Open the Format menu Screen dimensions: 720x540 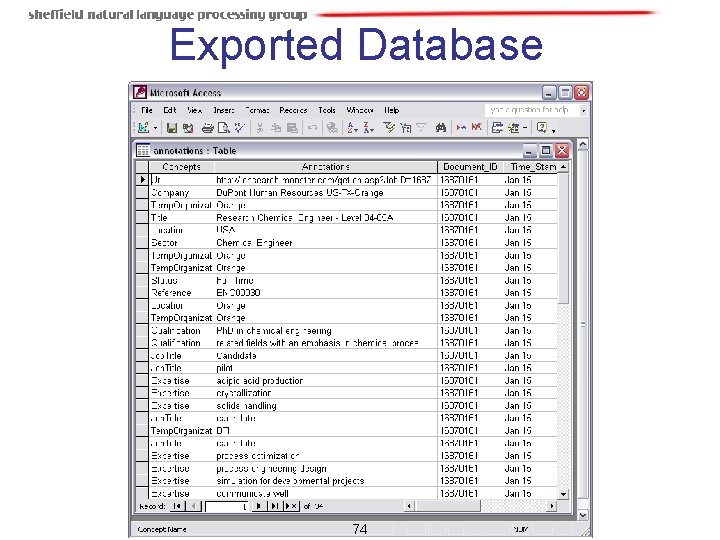click(257, 110)
